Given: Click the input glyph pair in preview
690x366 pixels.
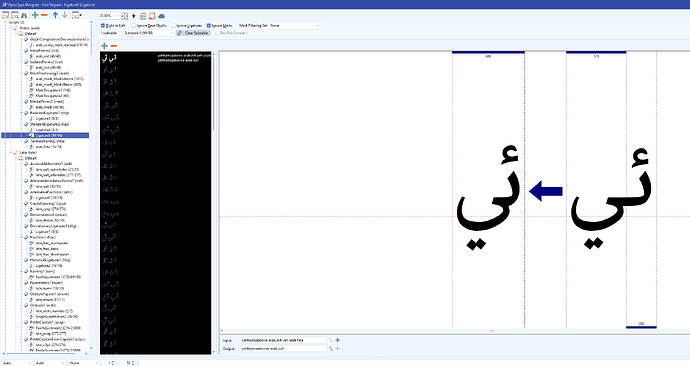Looking at the screenshot, I should pyautogui.click(x=611, y=198).
